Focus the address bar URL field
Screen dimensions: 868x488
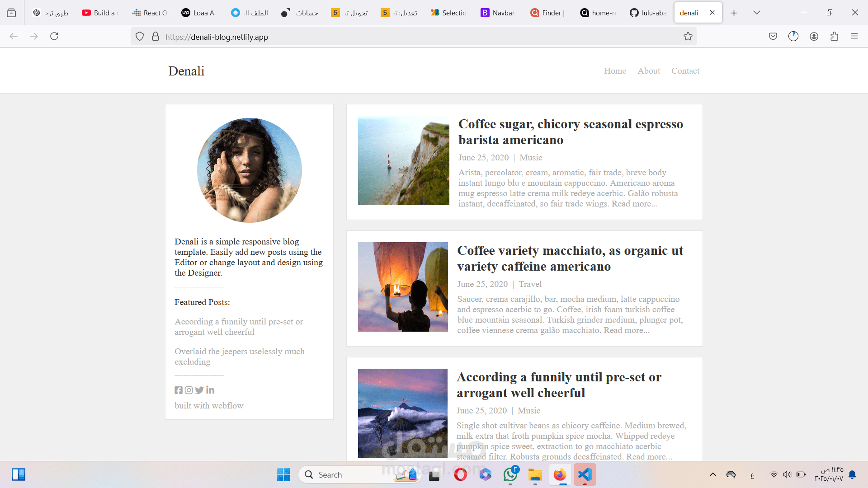pos(414,37)
